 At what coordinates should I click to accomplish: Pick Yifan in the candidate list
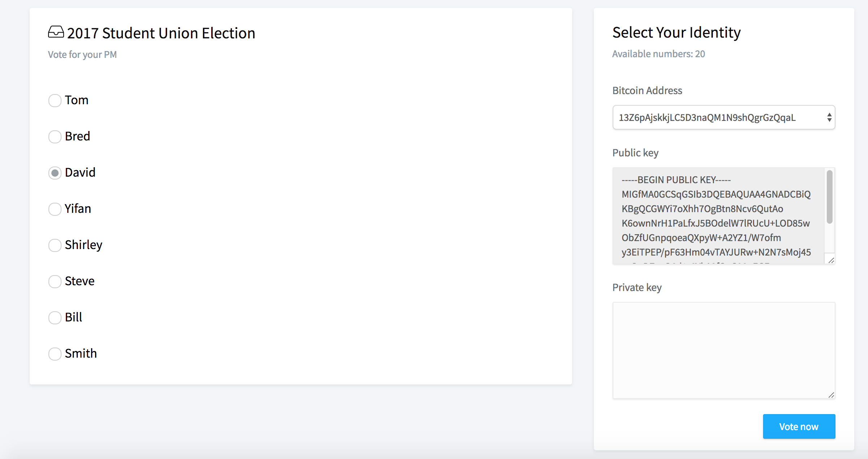pos(55,209)
